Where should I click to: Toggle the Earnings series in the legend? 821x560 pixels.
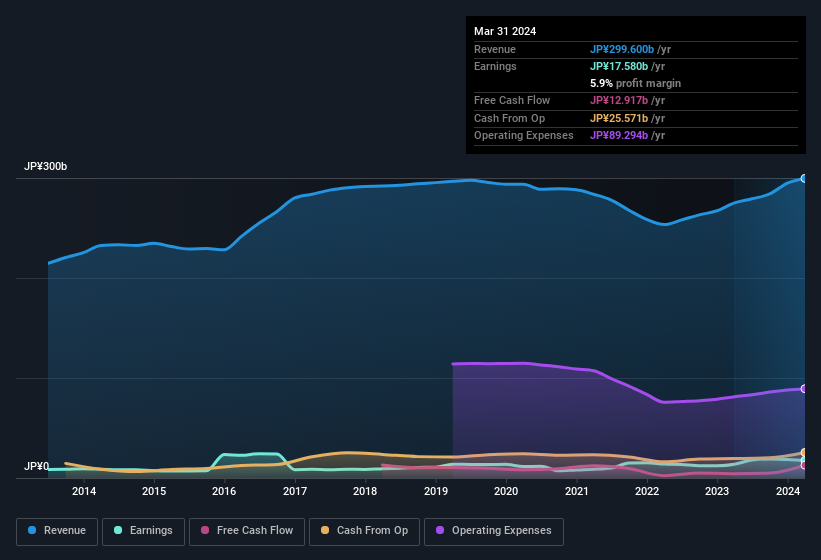tap(141, 531)
